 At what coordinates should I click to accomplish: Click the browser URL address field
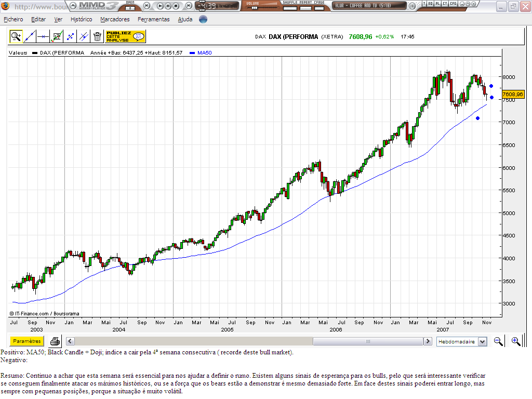[x=41, y=7]
